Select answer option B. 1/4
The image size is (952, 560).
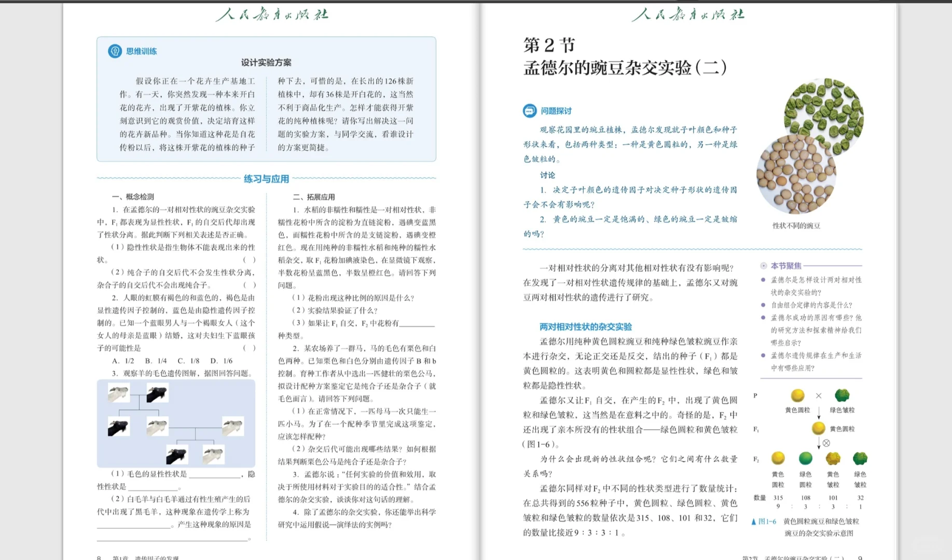click(156, 361)
